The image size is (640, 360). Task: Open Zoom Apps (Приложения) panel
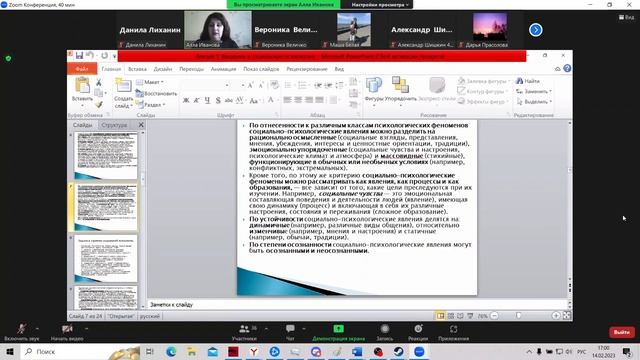coord(453,331)
